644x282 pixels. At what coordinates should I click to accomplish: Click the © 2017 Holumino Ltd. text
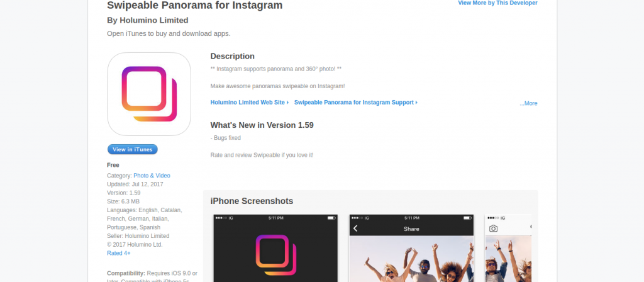point(135,245)
